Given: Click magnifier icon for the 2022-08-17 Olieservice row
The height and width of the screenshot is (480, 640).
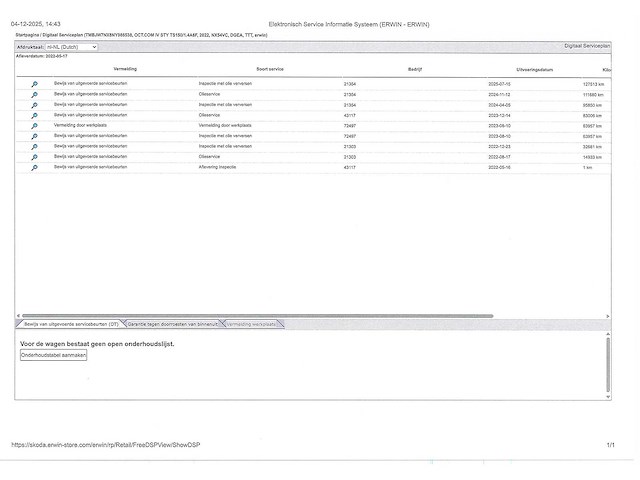Looking at the screenshot, I should click(34, 157).
